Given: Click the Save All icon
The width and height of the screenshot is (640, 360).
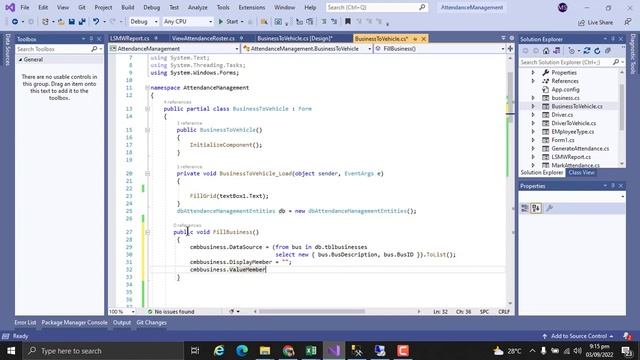Looking at the screenshot, I should [82, 22].
